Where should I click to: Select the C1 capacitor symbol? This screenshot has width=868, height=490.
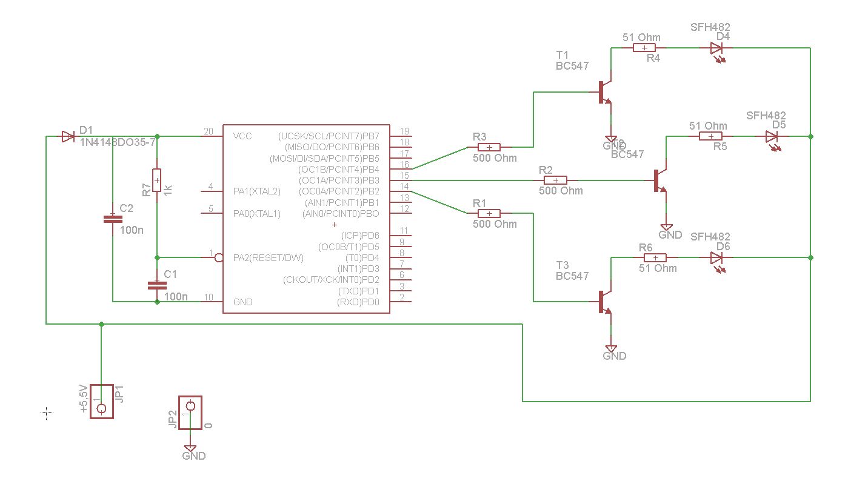pyautogui.click(x=157, y=284)
